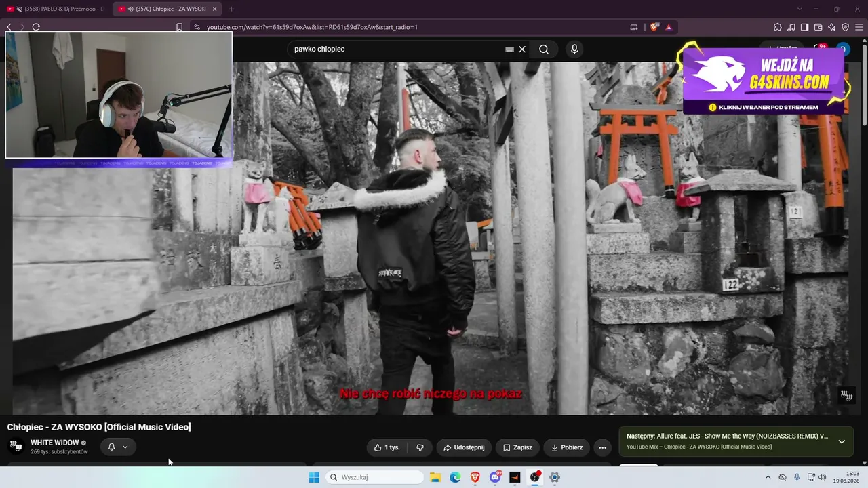This screenshot has height=488, width=868.
Task: Open OBS Studio from the taskbar
Action: (x=535, y=477)
